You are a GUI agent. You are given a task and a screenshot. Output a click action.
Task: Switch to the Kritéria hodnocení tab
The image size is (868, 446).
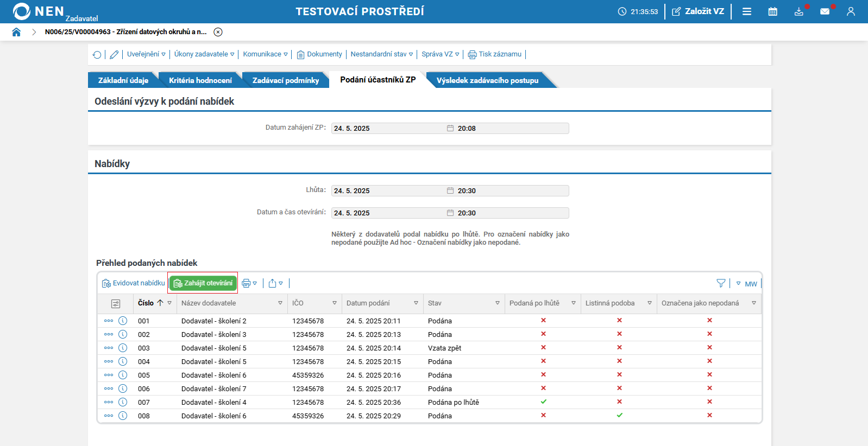(x=200, y=80)
